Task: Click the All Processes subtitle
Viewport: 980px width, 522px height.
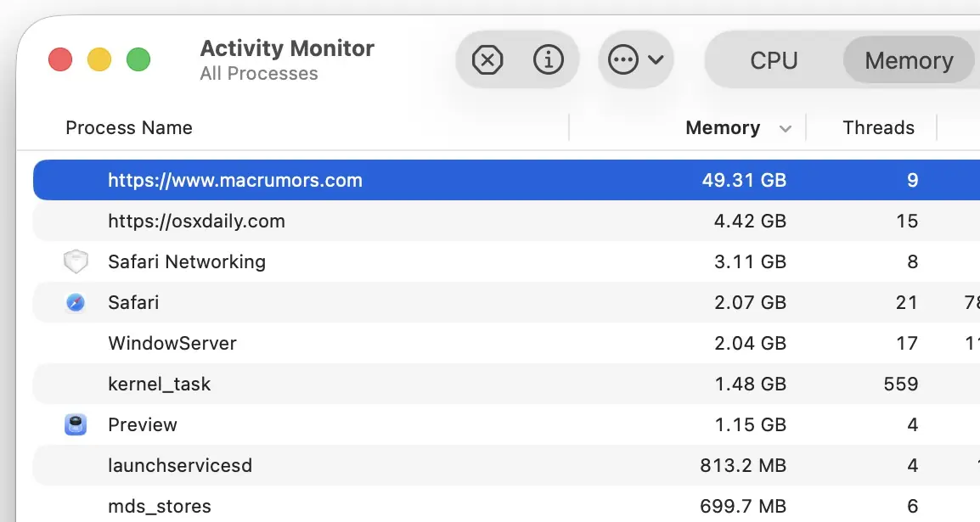Action: tap(259, 74)
